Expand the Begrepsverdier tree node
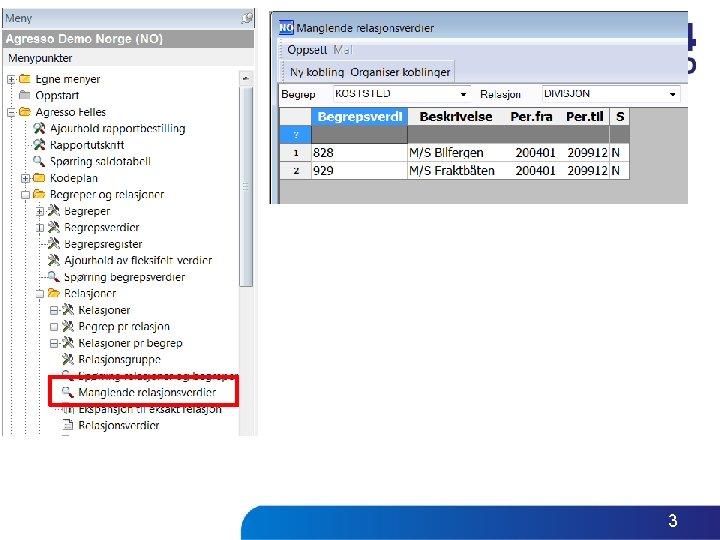Screen dimensions: 720x540 40,228
